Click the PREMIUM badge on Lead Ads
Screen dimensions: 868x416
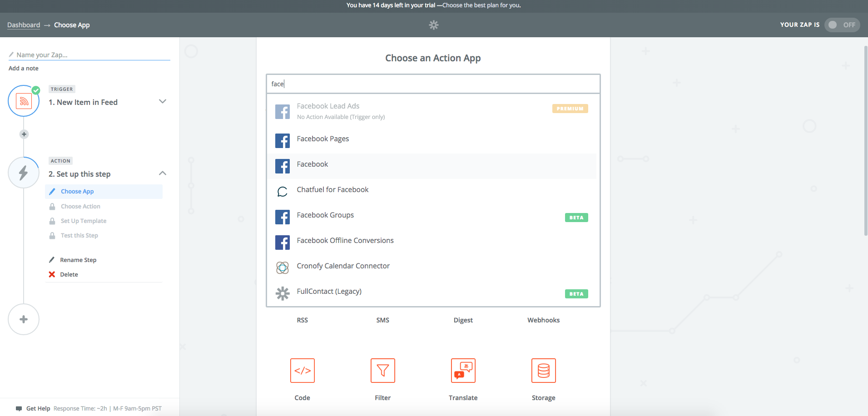pos(570,109)
